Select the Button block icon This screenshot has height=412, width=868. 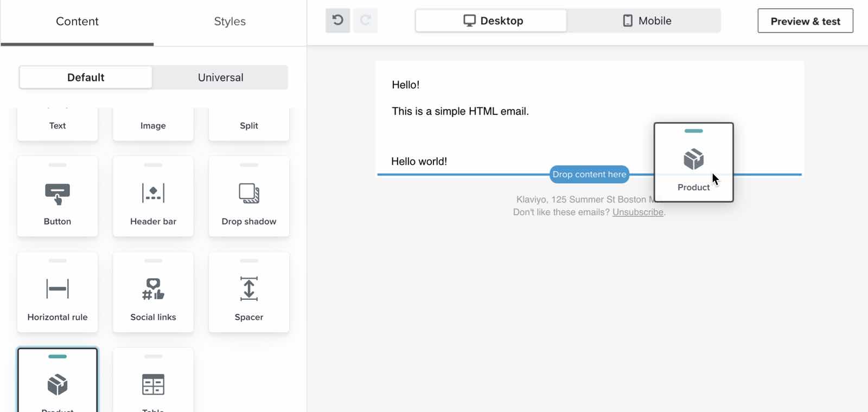pyautogui.click(x=58, y=194)
